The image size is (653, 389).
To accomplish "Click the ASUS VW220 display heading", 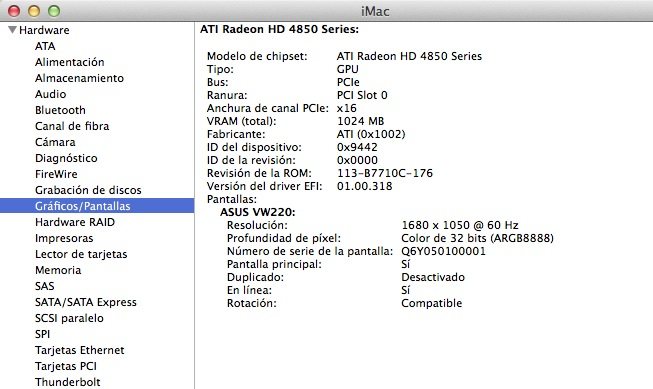I will point(257,212).
